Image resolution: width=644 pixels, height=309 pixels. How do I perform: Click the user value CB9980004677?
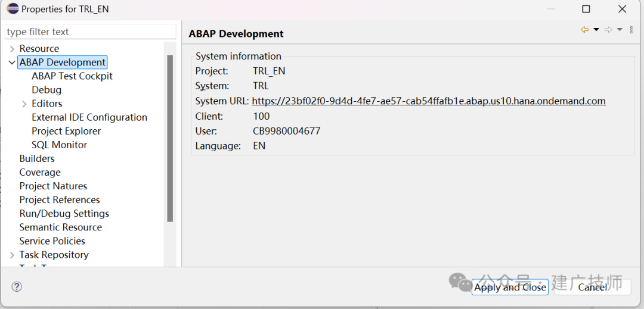[x=287, y=131]
